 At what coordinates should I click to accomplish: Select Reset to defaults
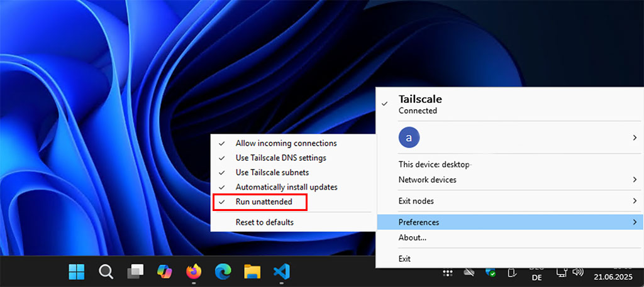(x=294, y=222)
